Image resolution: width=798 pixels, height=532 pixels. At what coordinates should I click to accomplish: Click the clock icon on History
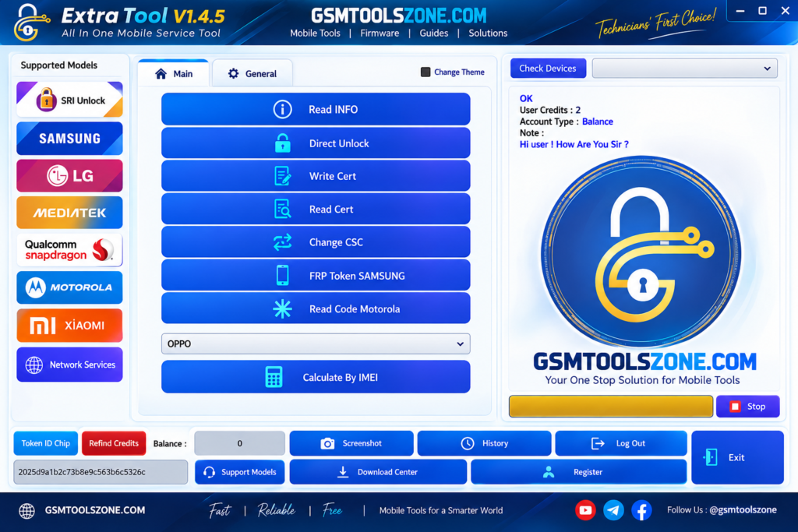pos(468,443)
